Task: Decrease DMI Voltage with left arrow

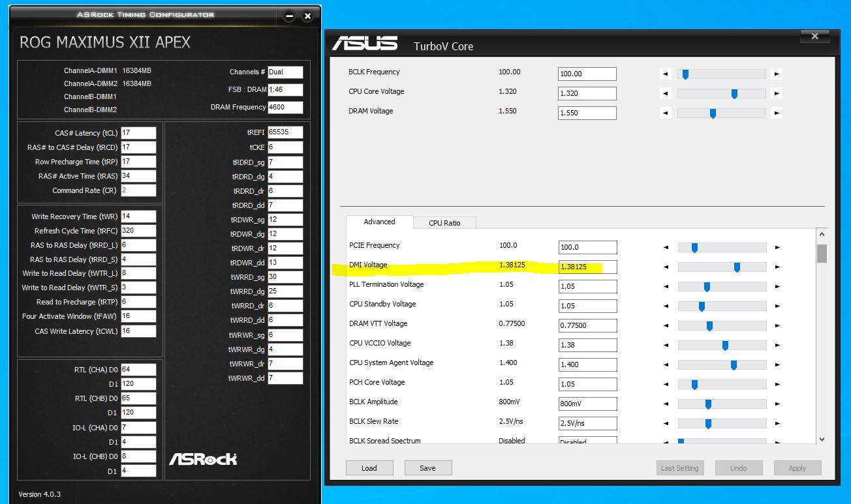Action: (x=666, y=267)
